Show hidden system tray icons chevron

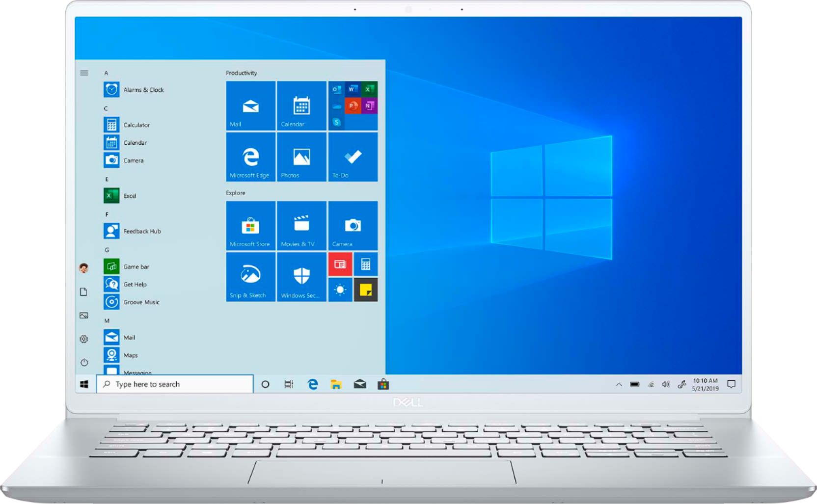pos(619,384)
